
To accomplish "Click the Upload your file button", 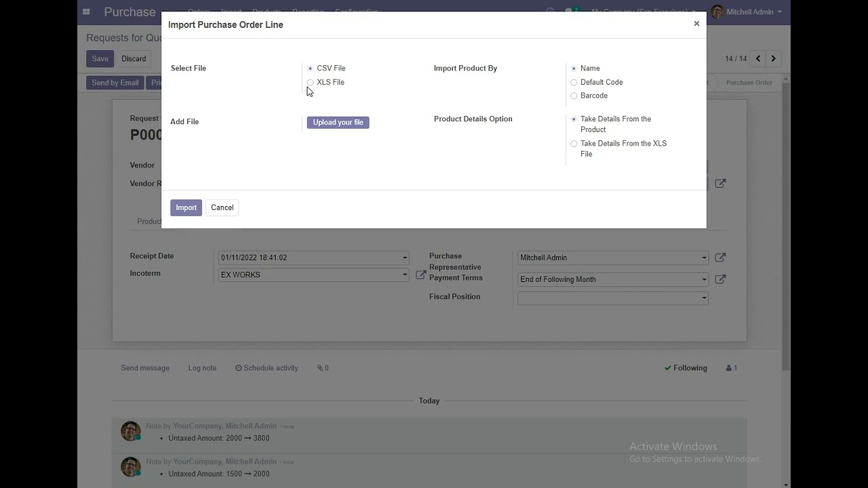I will pos(338,122).
